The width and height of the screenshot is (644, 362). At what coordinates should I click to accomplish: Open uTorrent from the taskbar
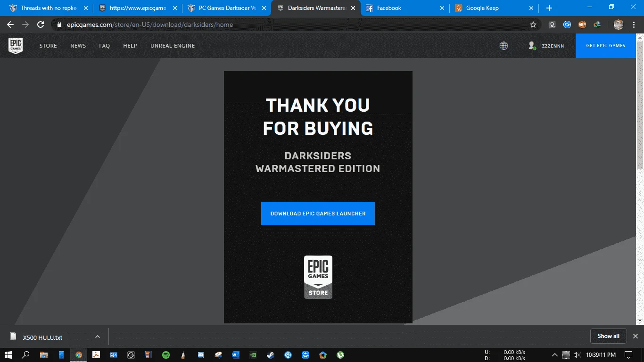tap(340, 354)
